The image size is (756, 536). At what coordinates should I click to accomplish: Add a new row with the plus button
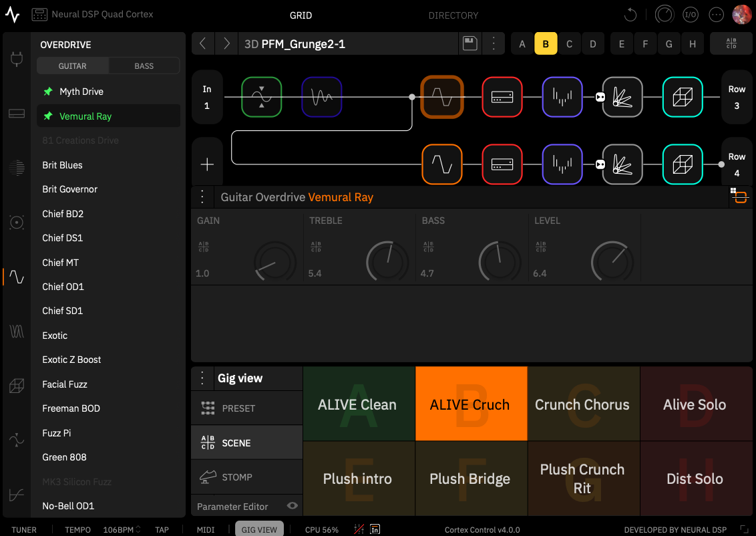207,164
